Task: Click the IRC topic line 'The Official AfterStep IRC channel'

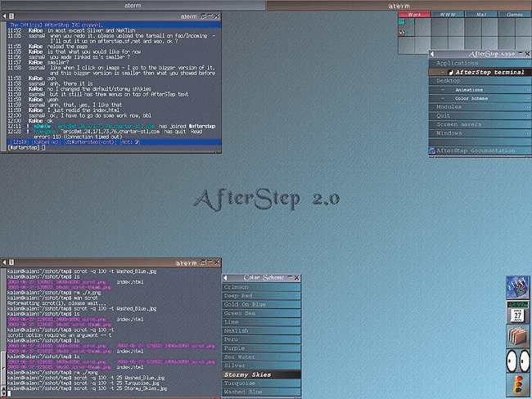Action: (x=114, y=25)
